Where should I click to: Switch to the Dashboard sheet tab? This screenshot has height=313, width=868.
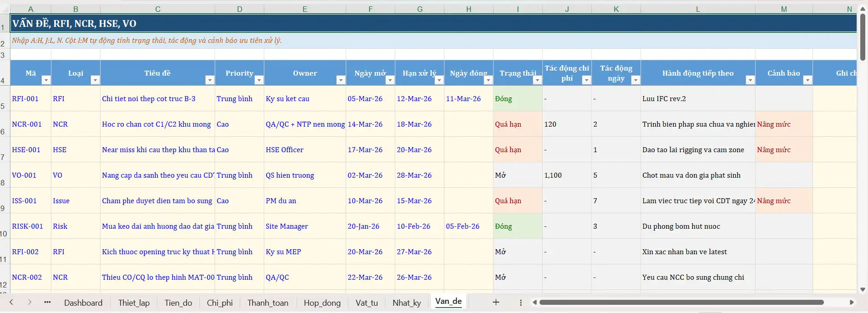coord(83,303)
